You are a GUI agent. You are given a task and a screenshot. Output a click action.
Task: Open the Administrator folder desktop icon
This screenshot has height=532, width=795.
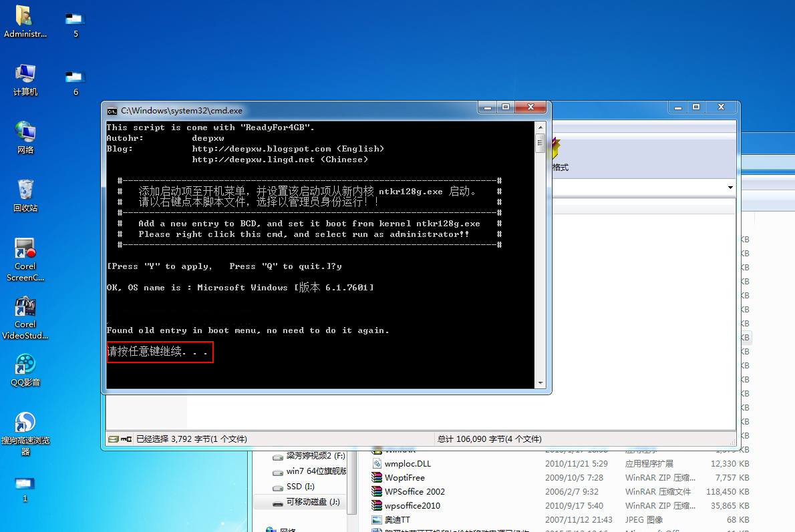coord(25,22)
